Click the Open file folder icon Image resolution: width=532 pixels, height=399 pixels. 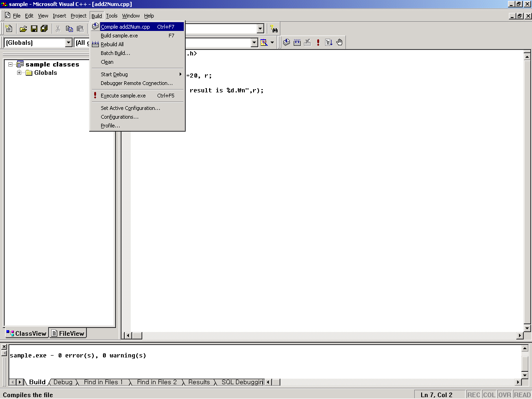pyautogui.click(x=23, y=29)
